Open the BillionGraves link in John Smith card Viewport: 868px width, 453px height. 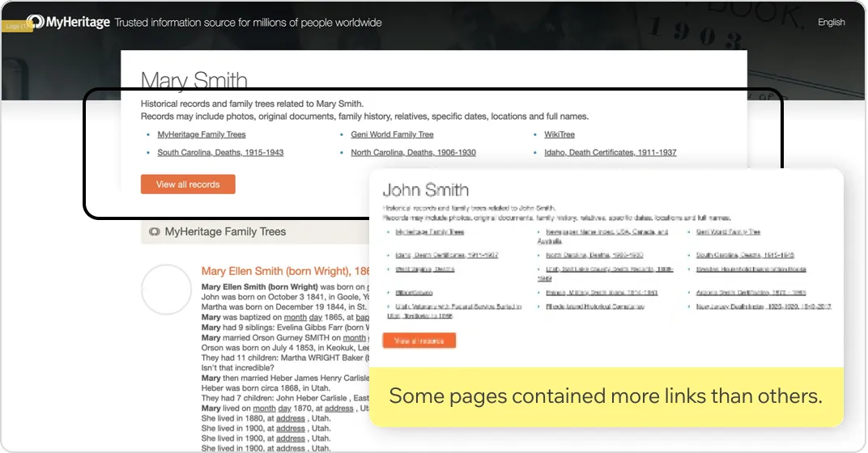(x=414, y=293)
